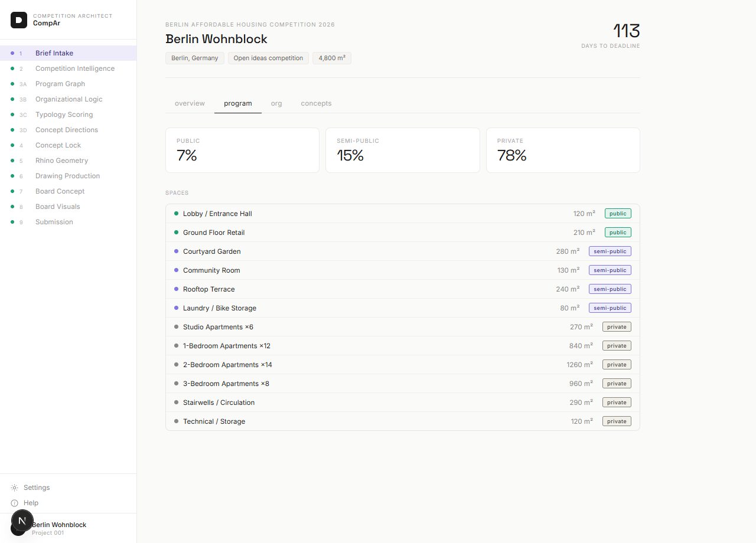Click private badge on Studio Apartments
The image size is (756, 543).
tap(617, 327)
